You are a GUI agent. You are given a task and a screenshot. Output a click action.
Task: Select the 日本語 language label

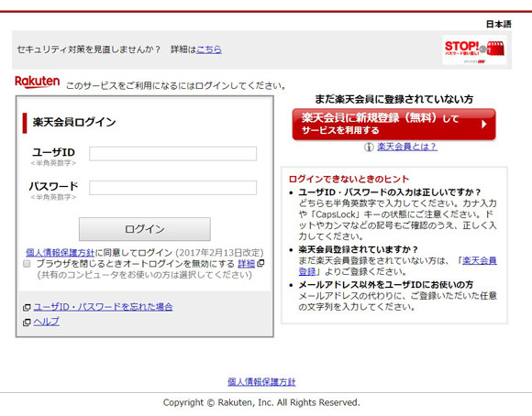(498, 24)
